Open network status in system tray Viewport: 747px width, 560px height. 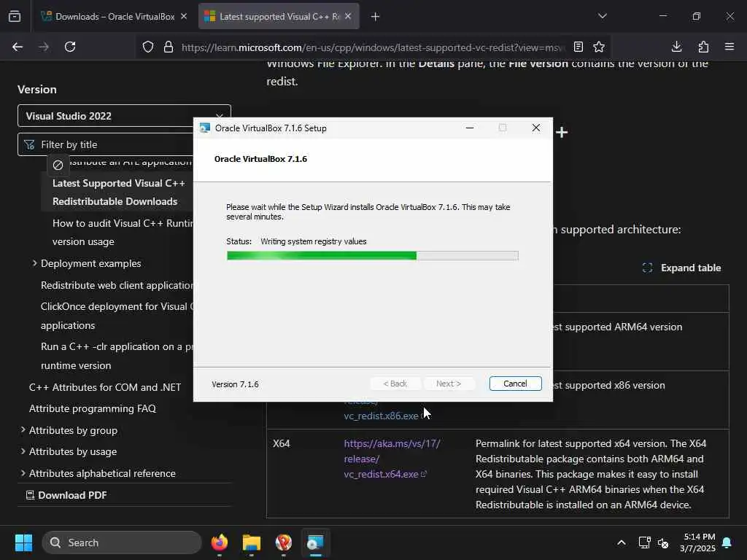[x=644, y=542]
